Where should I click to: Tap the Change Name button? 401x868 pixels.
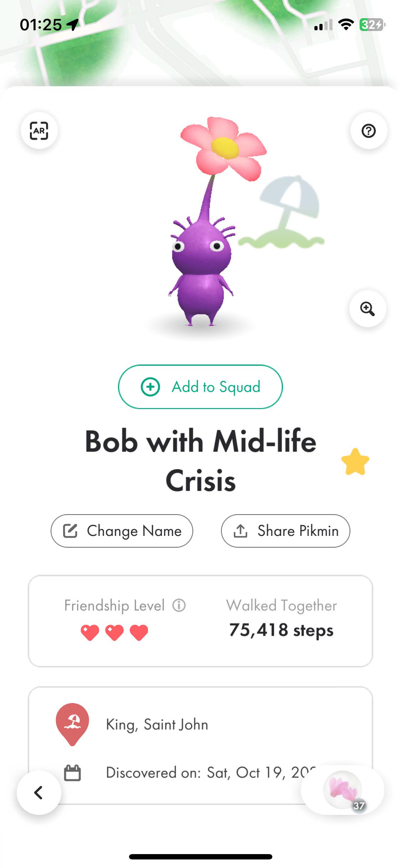122,531
